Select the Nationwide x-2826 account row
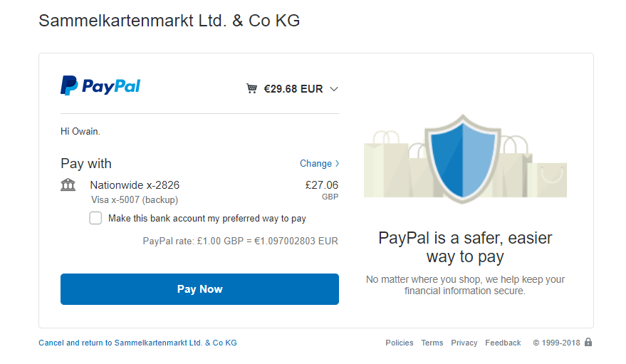The image size is (626, 364). (x=199, y=192)
